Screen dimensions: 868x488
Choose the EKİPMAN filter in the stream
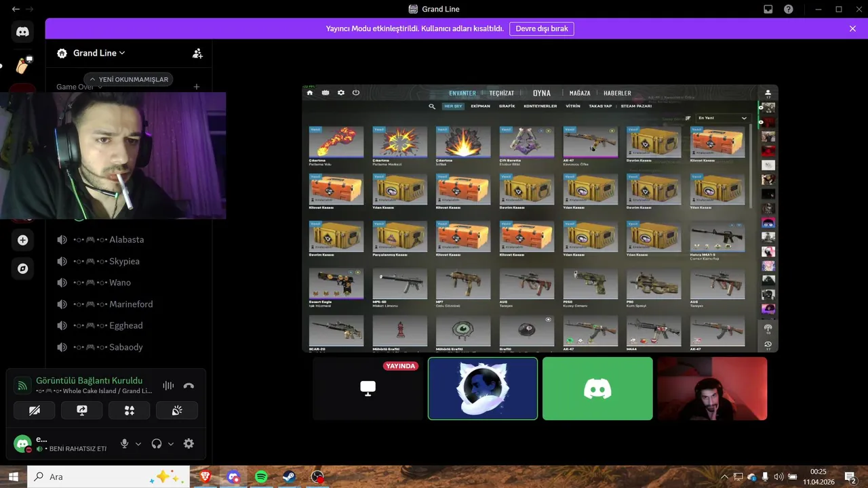point(480,106)
